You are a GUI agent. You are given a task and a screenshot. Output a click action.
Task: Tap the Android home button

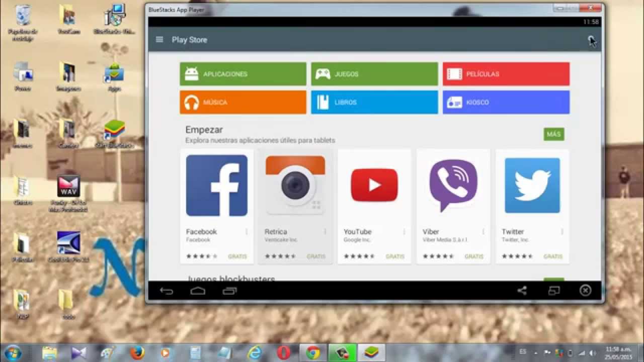(x=198, y=291)
